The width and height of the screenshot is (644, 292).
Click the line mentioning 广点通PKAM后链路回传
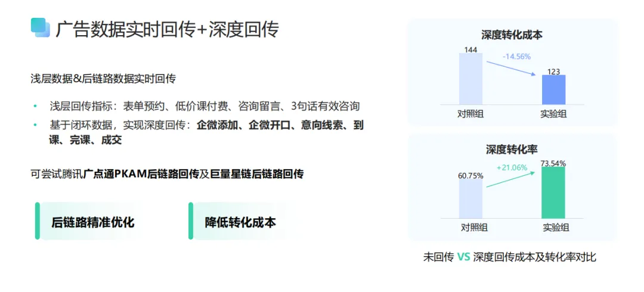point(167,174)
